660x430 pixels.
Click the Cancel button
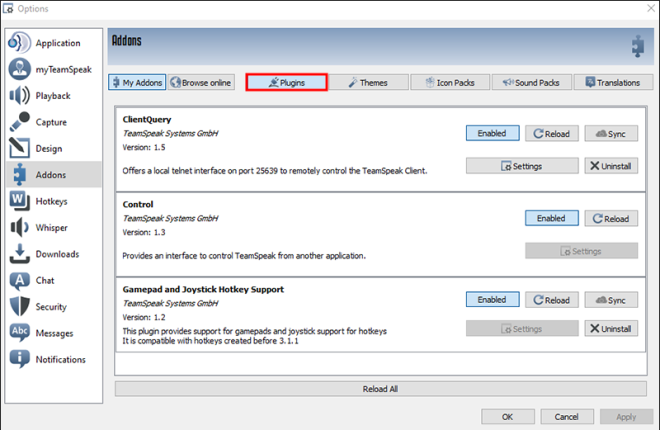pos(567,417)
